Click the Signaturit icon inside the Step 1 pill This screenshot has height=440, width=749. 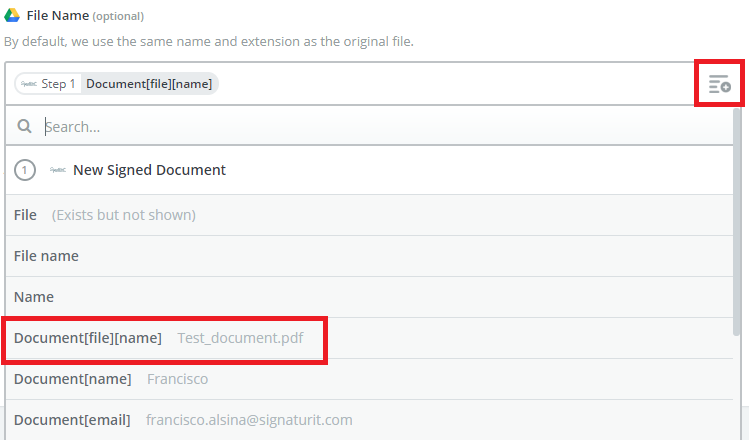[x=29, y=84]
